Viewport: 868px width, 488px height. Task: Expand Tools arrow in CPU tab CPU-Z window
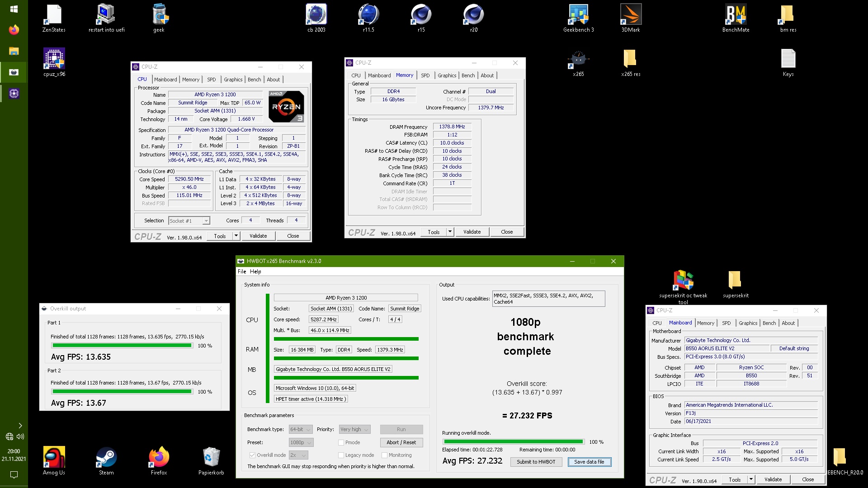click(236, 236)
